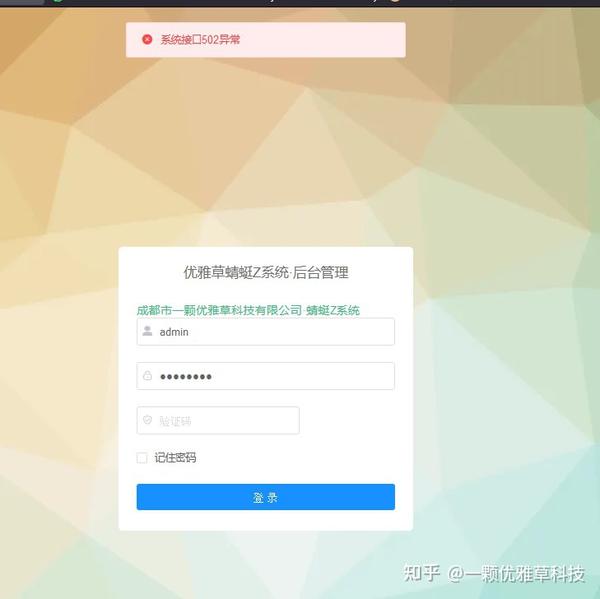600x599 pixels.
Task: Click the blue 登录 button
Action: (266, 497)
